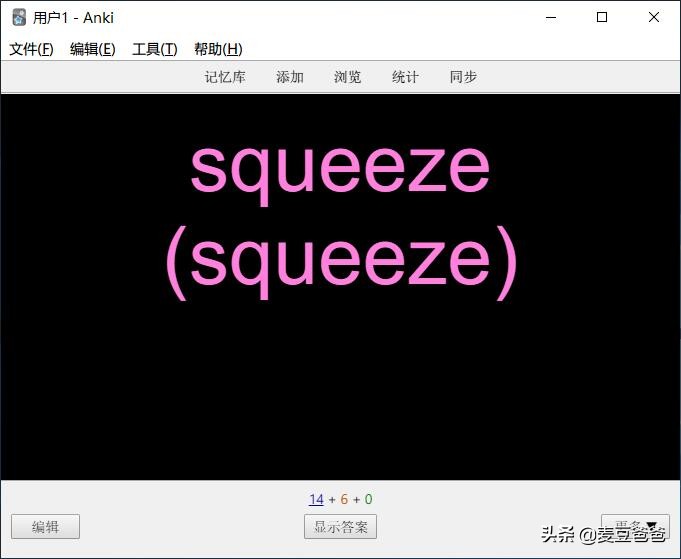Open the 文件(F) menu

pyautogui.click(x=32, y=49)
